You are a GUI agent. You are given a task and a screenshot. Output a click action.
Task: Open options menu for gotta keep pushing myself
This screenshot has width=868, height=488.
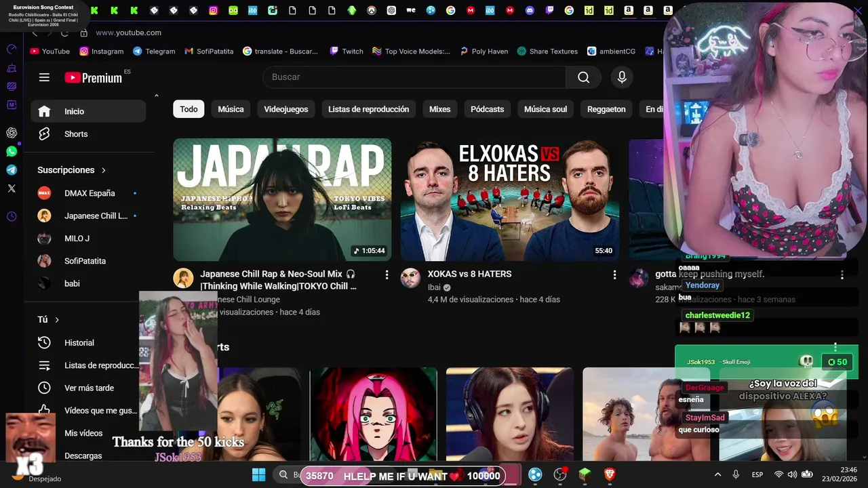pos(842,274)
